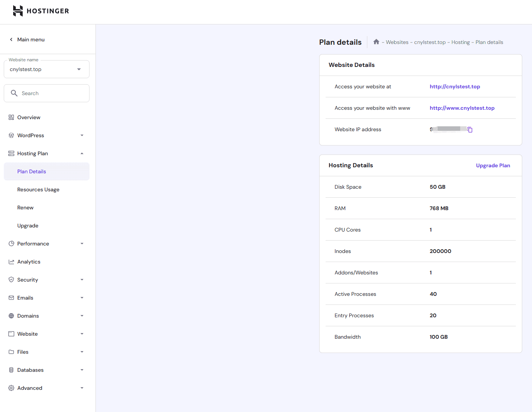Click the Databases cylinder icon

click(x=11, y=370)
